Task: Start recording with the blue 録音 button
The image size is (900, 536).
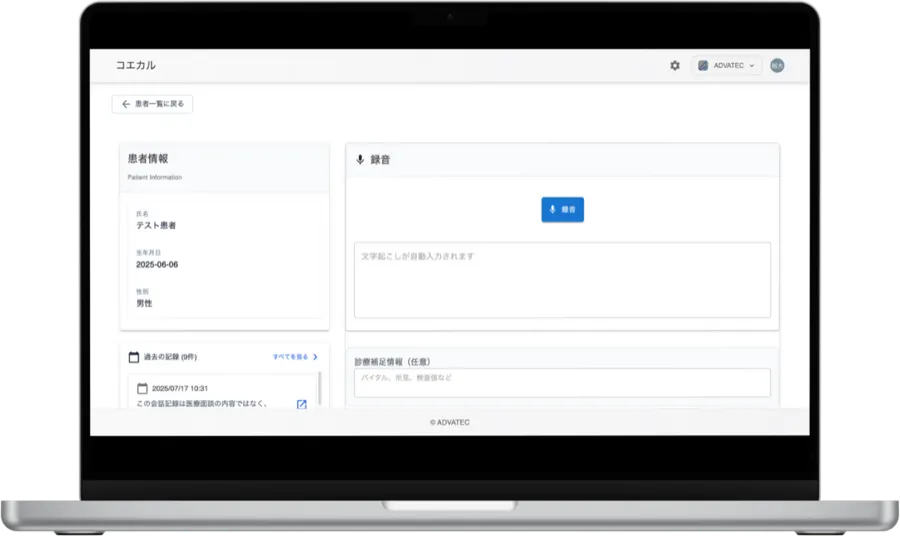Action: coord(562,209)
